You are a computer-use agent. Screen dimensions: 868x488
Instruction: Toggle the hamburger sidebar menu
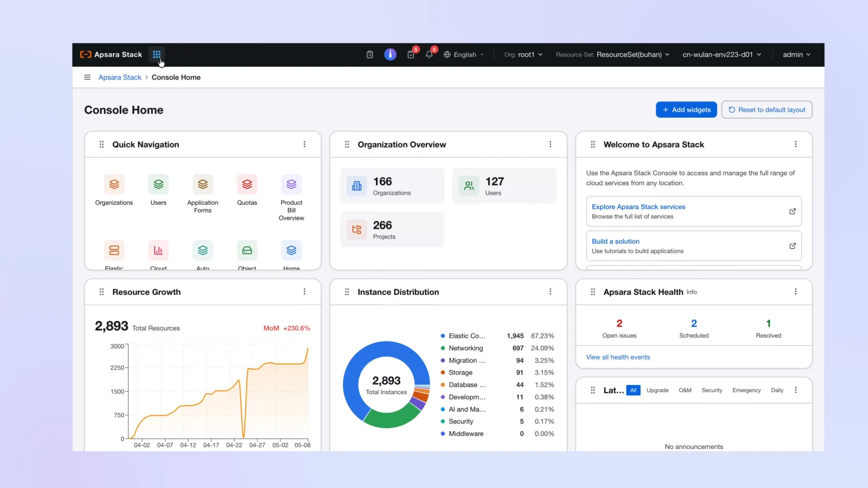click(x=87, y=78)
